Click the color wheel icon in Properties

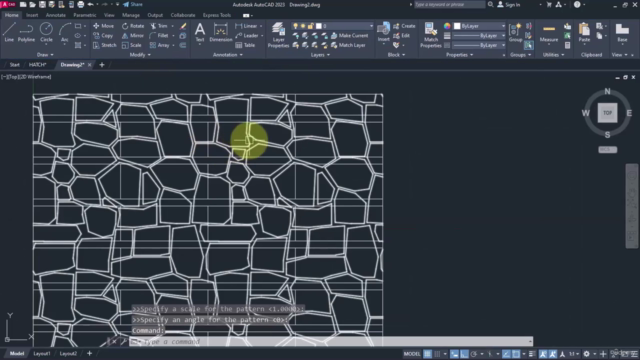(447, 26)
